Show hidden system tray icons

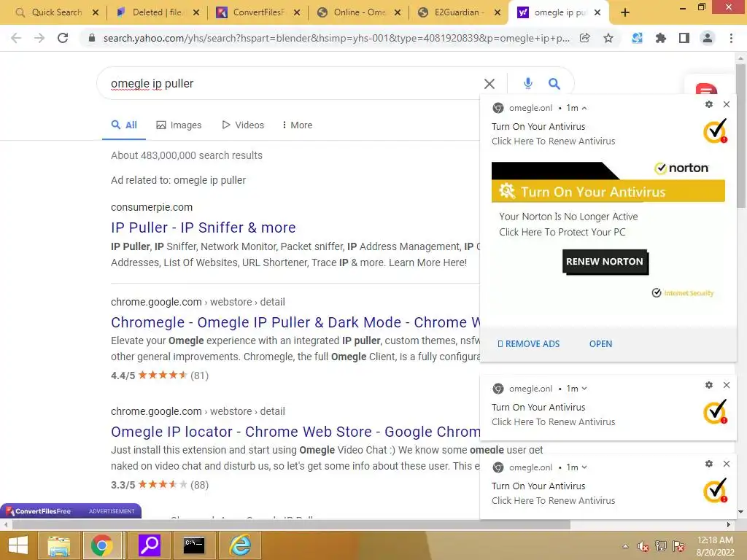[625, 547]
